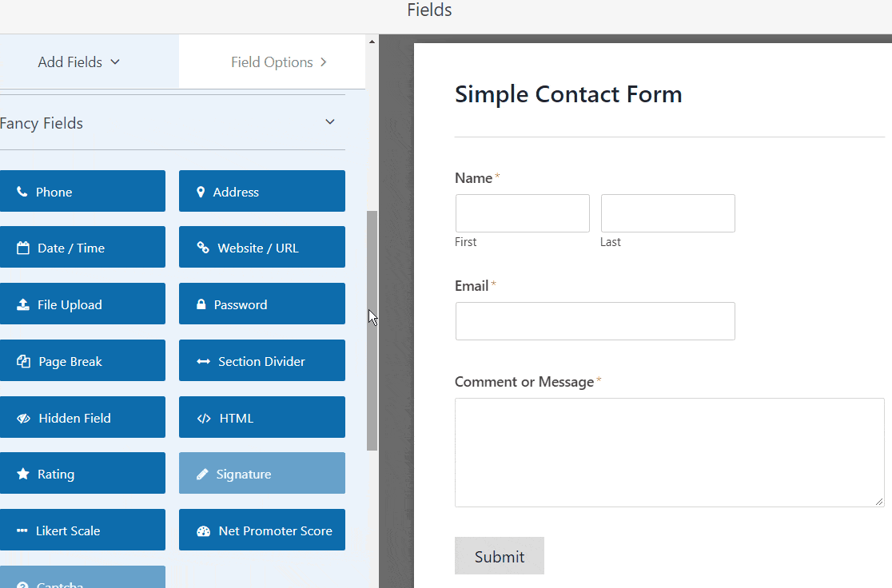
Task: Click the fields panel vertical scrollbar
Action: click(x=372, y=330)
